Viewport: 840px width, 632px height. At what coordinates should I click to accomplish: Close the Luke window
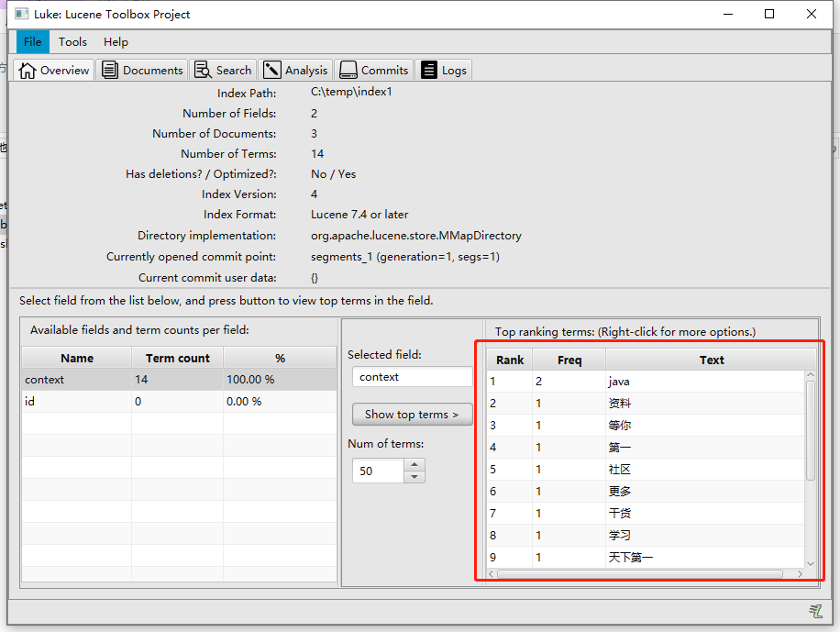[x=811, y=14]
